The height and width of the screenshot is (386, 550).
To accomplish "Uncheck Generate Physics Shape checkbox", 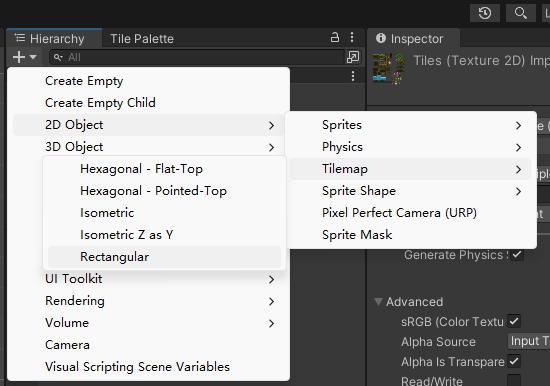I will 516,254.
